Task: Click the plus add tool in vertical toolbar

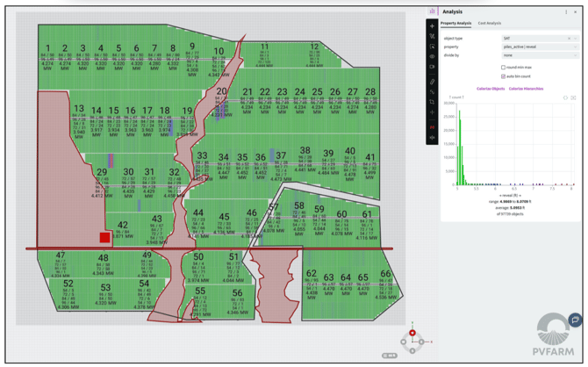Action: 432,26
